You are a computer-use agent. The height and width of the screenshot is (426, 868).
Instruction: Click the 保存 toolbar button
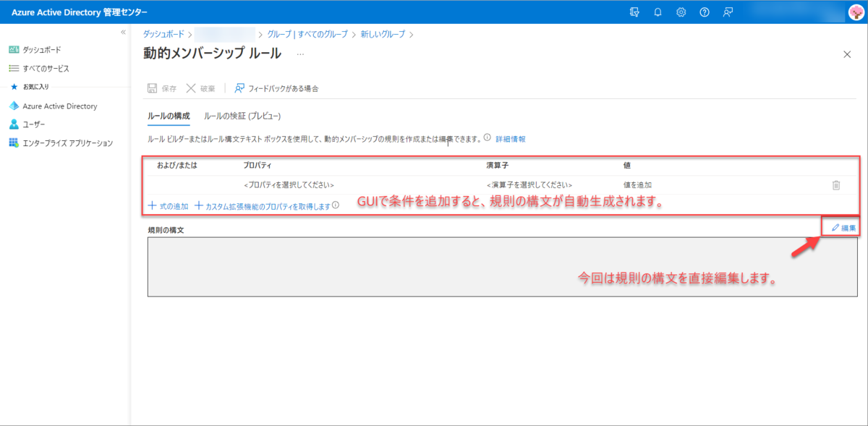click(x=162, y=88)
